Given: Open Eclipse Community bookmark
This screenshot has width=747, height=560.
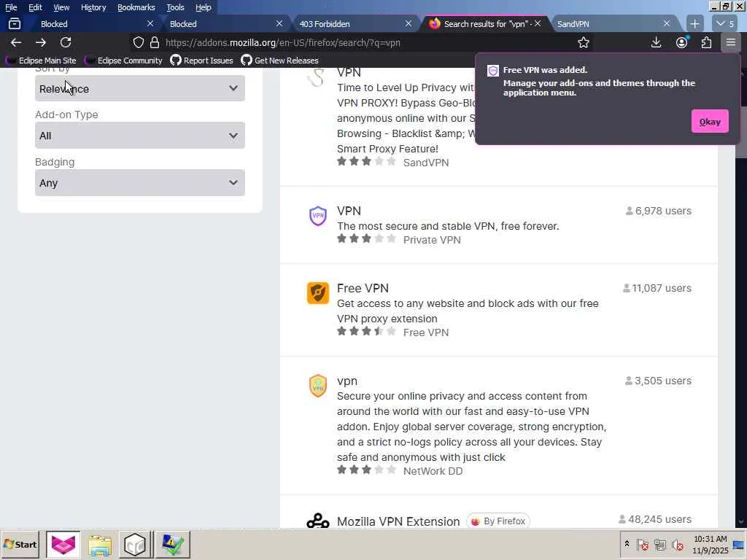Looking at the screenshot, I should [x=124, y=61].
